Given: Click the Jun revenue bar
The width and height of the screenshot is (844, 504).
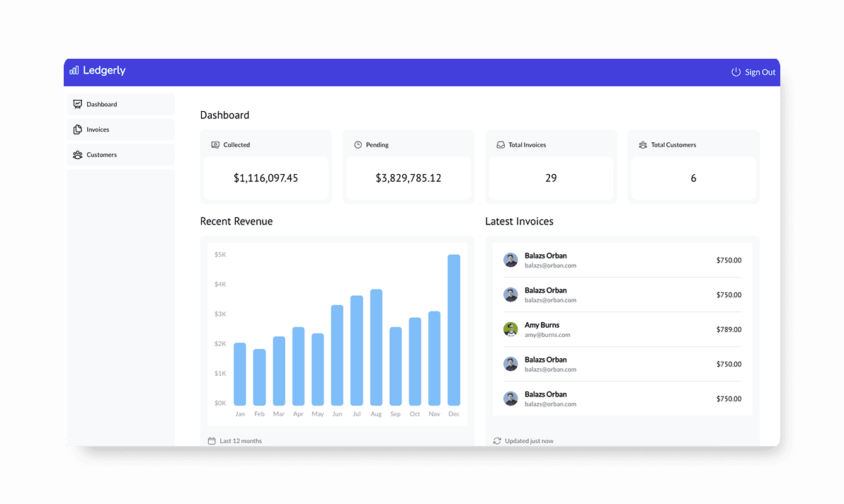Looking at the screenshot, I should pyautogui.click(x=337, y=355).
